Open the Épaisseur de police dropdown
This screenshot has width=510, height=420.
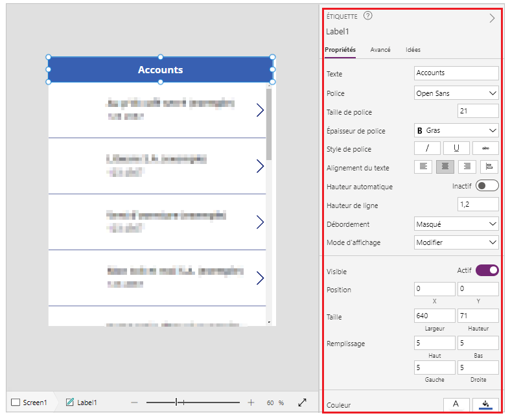456,130
